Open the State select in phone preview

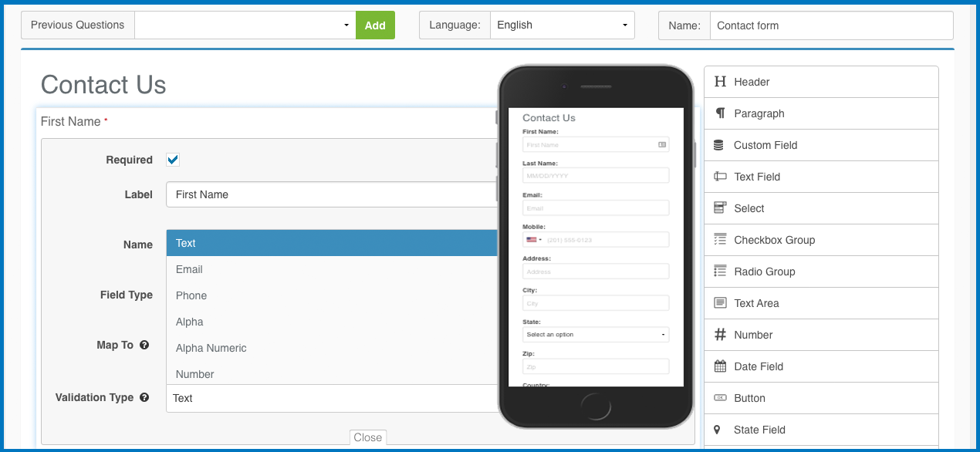(596, 335)
